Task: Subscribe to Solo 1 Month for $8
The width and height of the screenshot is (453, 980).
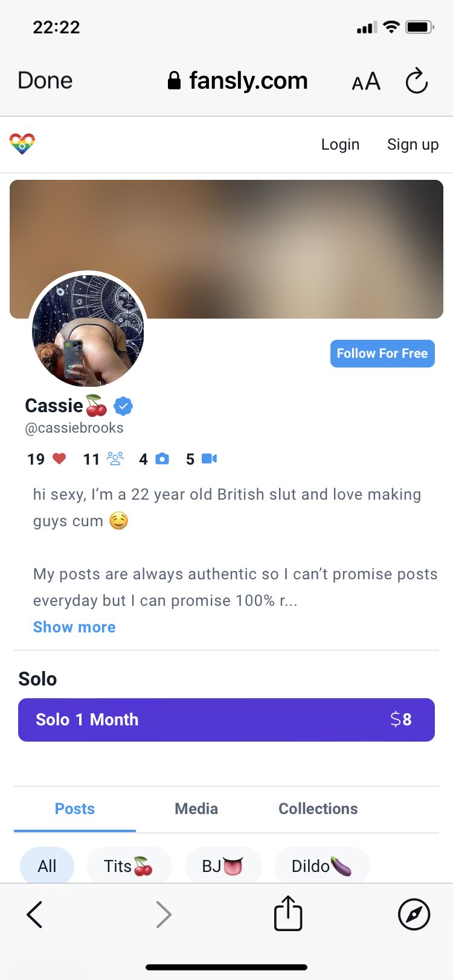Action: pos(226,719)
